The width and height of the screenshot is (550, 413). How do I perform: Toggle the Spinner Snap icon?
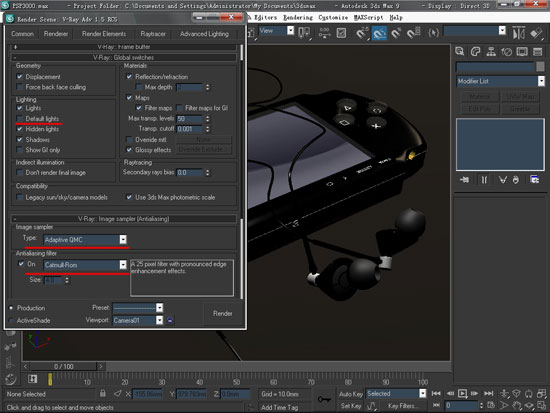point(414,33)
